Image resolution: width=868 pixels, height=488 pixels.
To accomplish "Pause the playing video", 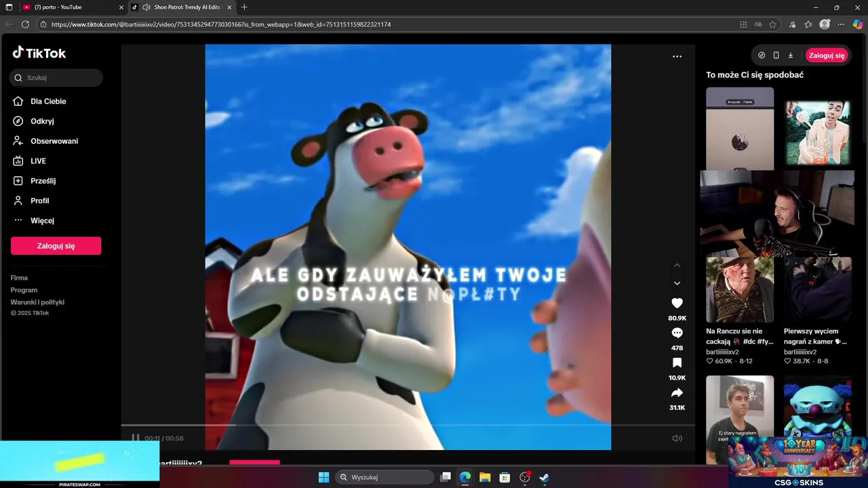I will click(135, 439).
